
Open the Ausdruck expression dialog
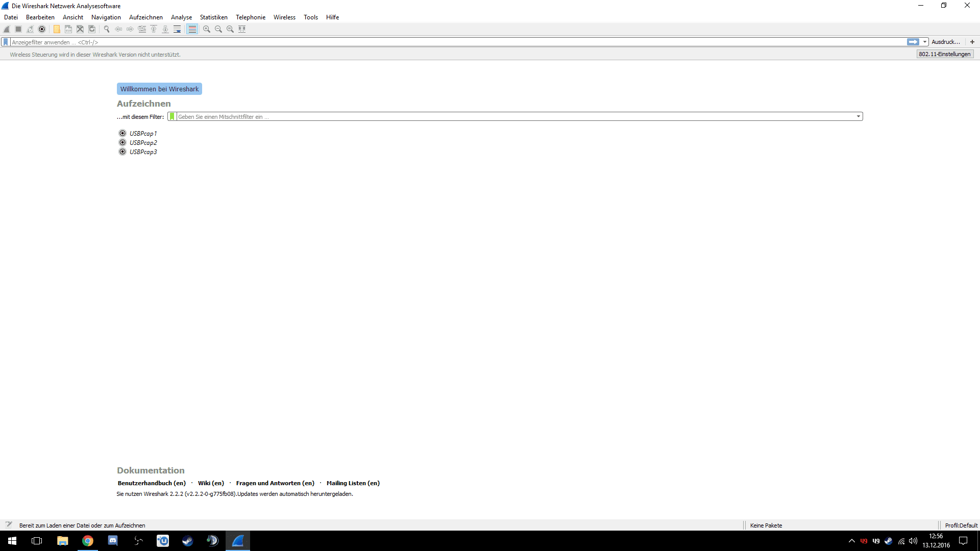coord(946,42)
